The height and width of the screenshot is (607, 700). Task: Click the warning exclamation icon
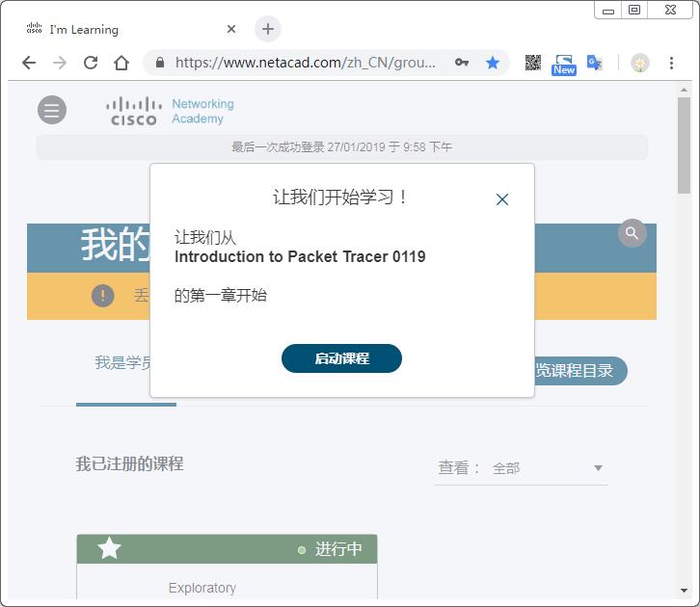[x=102, y=295]
